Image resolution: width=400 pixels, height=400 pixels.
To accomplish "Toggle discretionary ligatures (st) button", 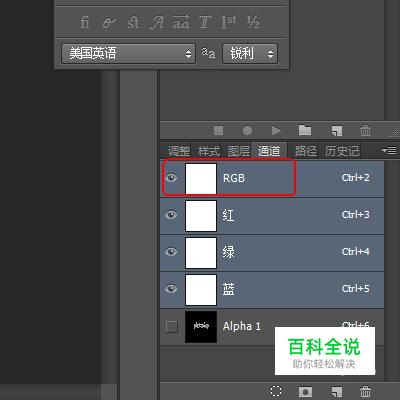I will click(133, 22).
